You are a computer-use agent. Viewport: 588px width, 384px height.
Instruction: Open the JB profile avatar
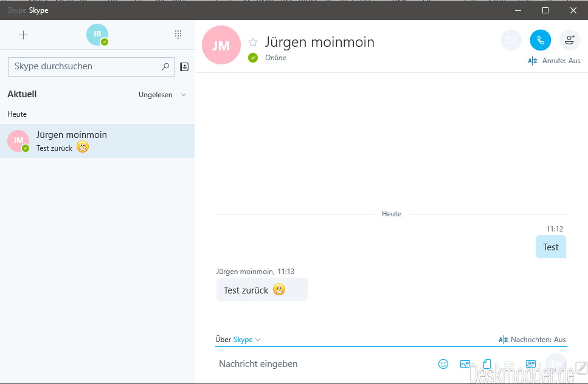tap(97, 35)
